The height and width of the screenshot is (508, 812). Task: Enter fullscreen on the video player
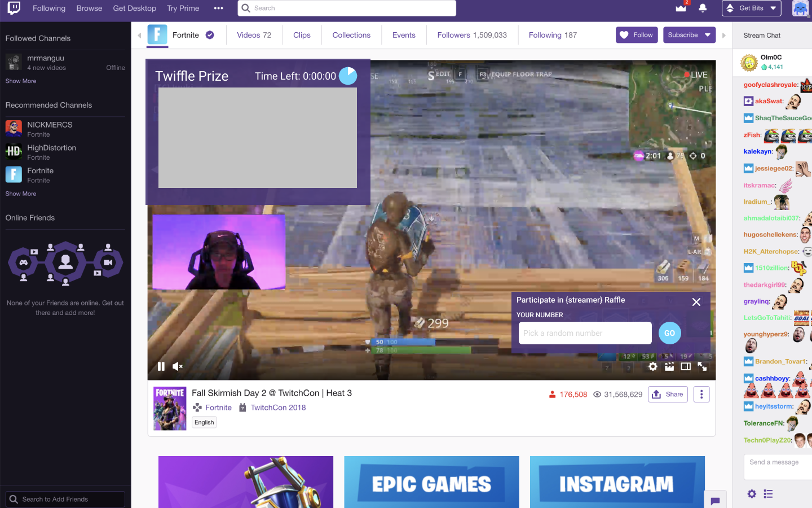click(703, 366)
